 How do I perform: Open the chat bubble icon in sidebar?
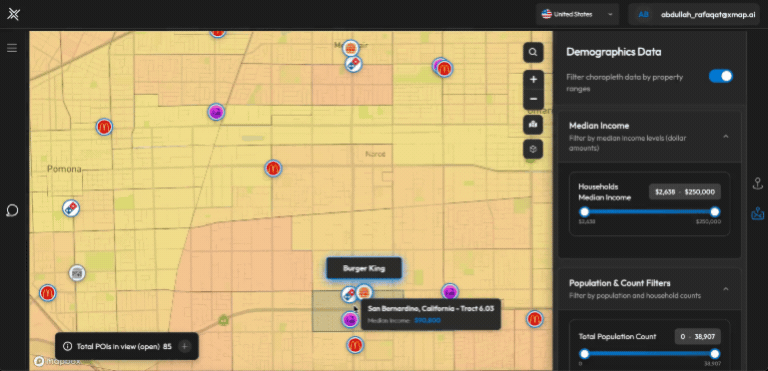click(12, 211)
